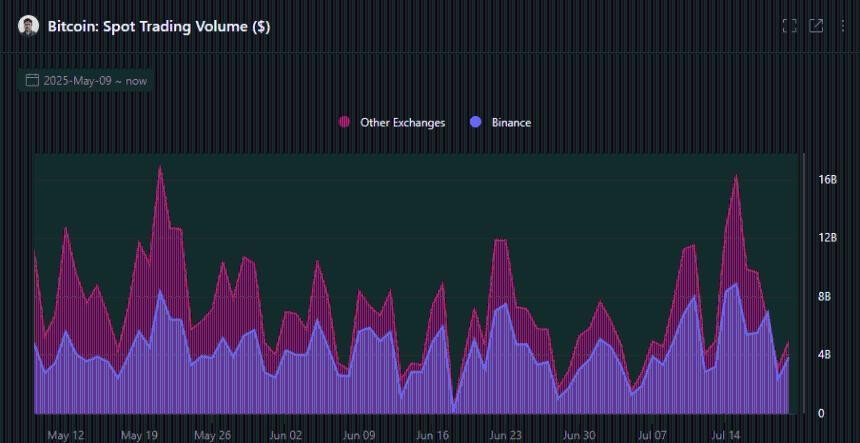Click the May 12 date tick
The width and height of the screenshot is (860, 443).
66,435
